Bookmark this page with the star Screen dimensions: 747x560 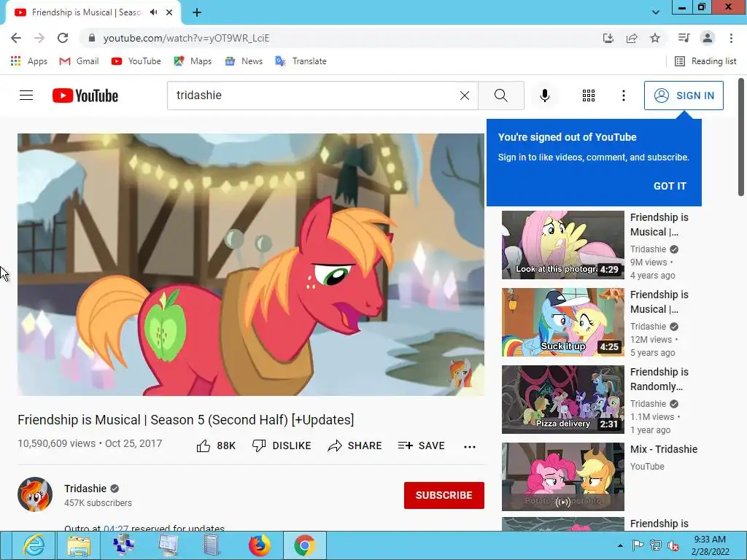click(655, 38)
